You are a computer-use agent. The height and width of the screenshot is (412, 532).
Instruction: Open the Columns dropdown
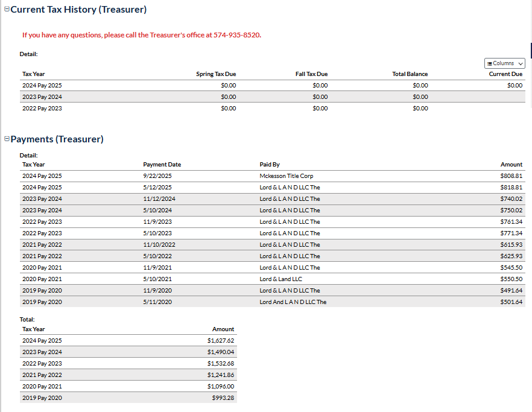pyautogui.click(x=504, y=63)
